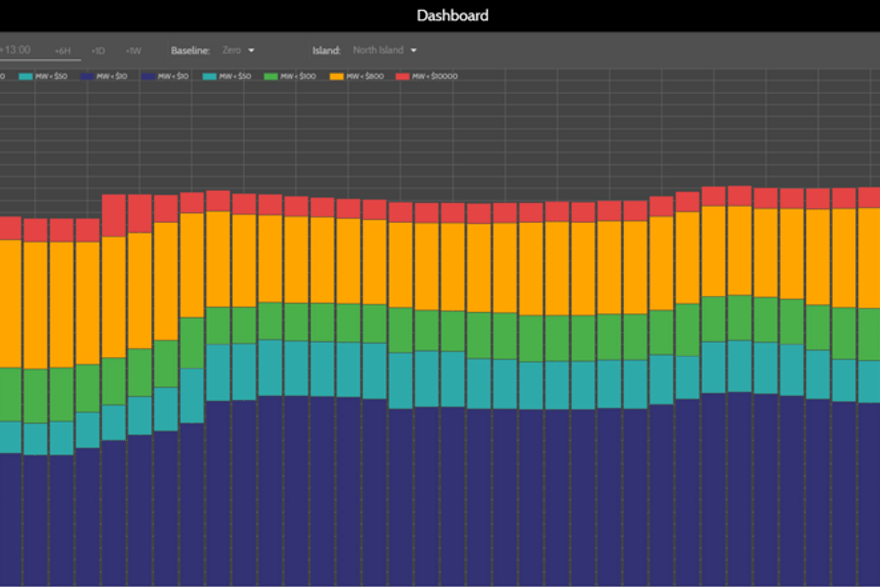The width and height of the screenshot is (880, 587).
Task: Click the Dashboard title in header
Action: click(452, 15)
